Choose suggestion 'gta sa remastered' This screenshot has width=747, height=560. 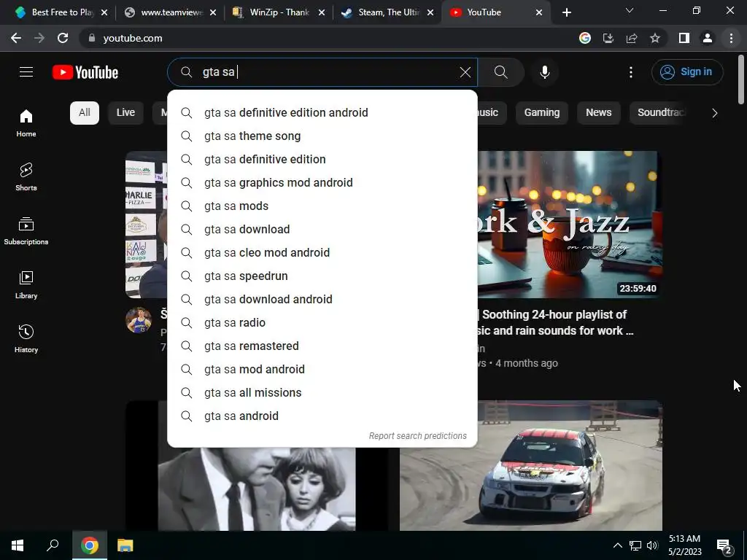[x=322, y=346]
